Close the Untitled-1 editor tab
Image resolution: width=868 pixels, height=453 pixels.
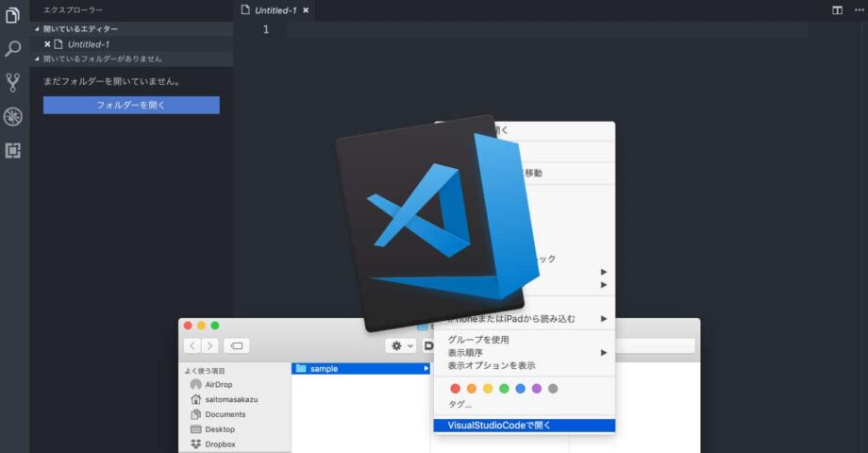point(306,10)
